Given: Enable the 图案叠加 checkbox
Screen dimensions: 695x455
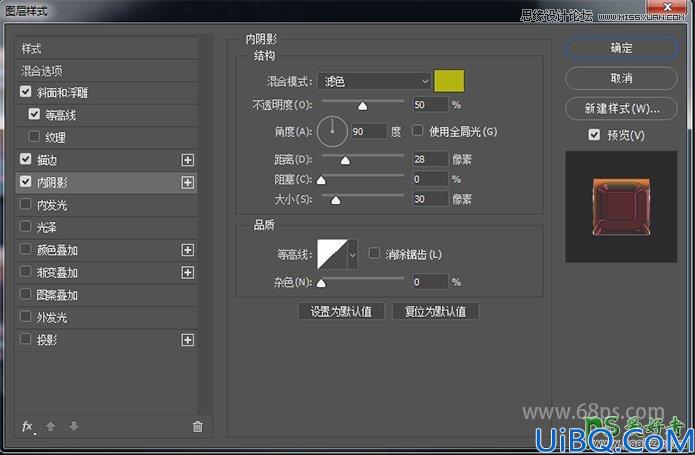Looking at the screenshot, I should 26,294.
